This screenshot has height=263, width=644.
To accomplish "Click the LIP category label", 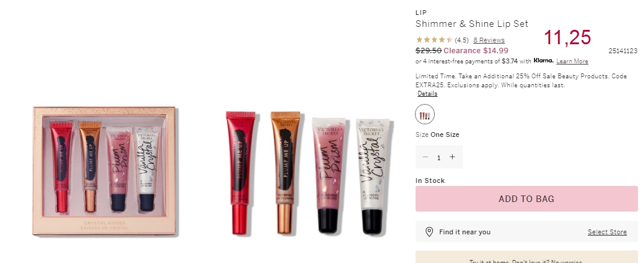I will pyautogui.click(x=421, y=13).
